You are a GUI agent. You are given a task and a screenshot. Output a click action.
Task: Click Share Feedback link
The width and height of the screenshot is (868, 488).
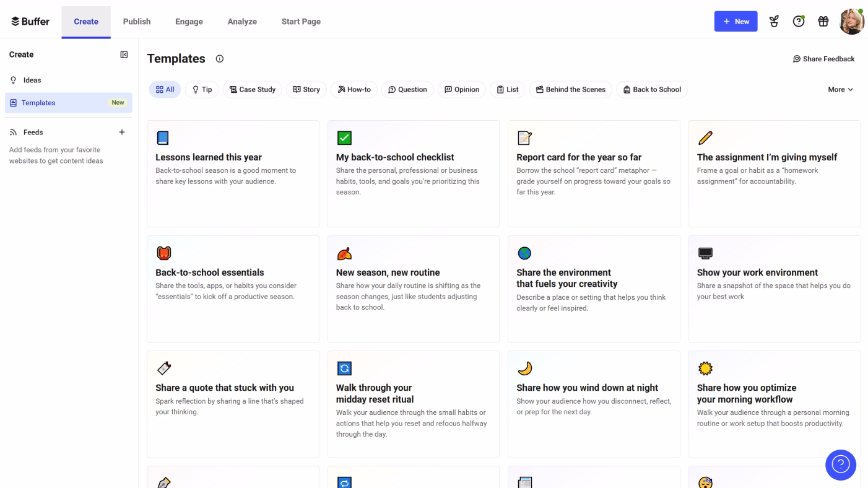(x=823, y=59)
